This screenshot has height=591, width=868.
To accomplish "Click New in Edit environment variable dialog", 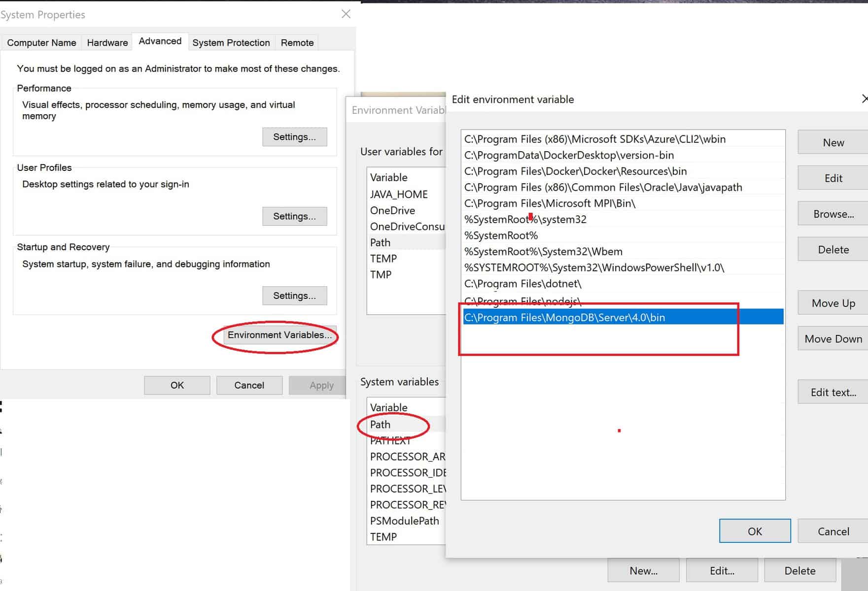I will pos(833,142).
